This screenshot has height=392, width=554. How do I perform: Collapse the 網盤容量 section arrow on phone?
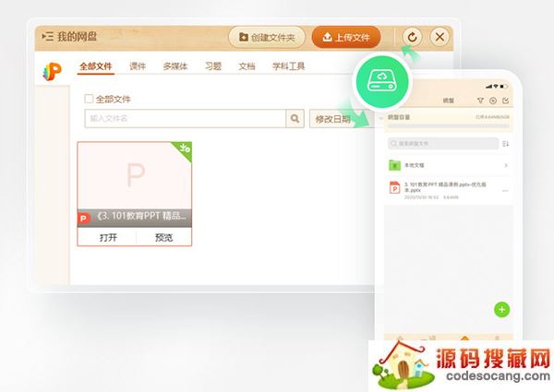382,118
